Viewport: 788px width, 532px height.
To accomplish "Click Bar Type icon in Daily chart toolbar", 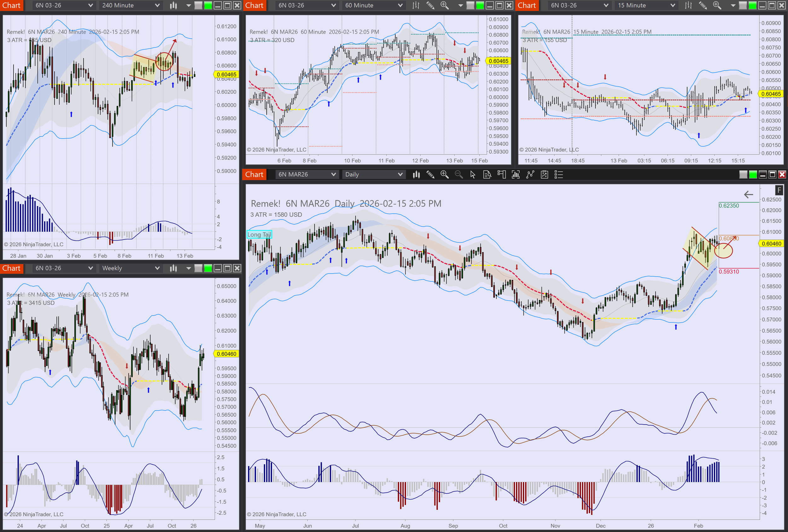I will 416,175.
